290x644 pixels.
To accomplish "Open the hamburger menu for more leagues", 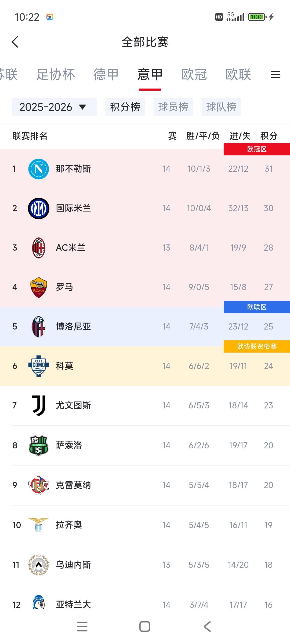I will [275, 75].
